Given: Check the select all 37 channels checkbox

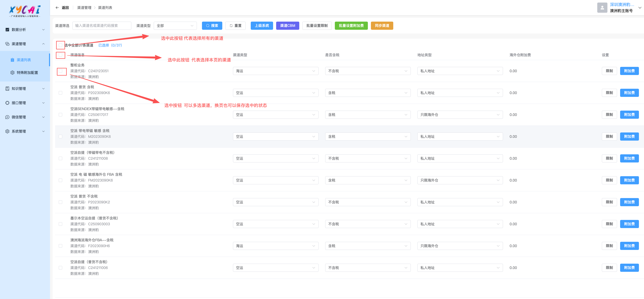Looking at the screenshot, I should 60,45.
